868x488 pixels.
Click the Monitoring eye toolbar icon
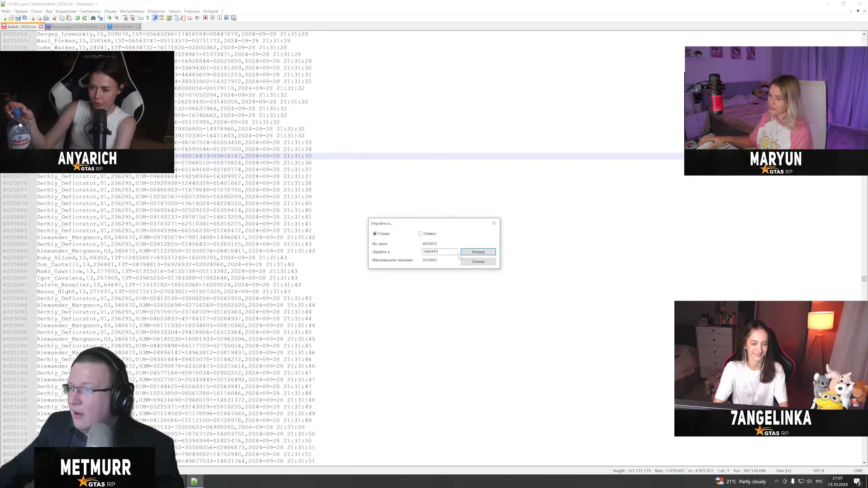tap(197, 18)
